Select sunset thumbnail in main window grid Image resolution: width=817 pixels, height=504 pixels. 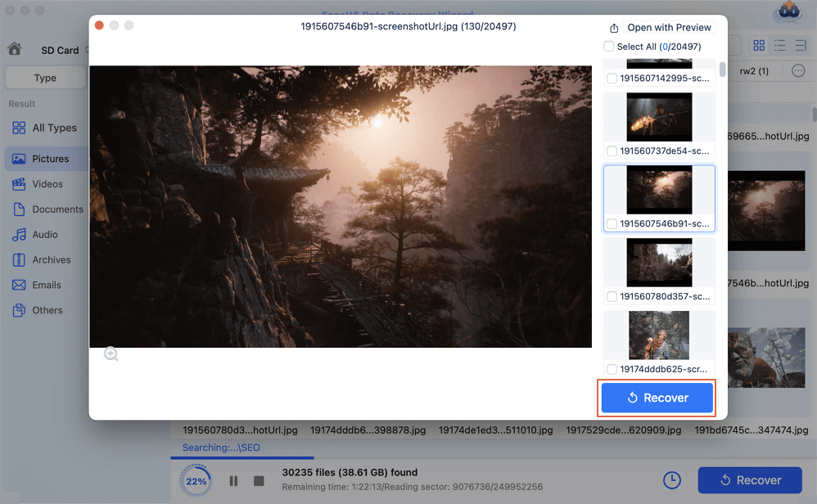pyautogui.click(x=766, y=211)
